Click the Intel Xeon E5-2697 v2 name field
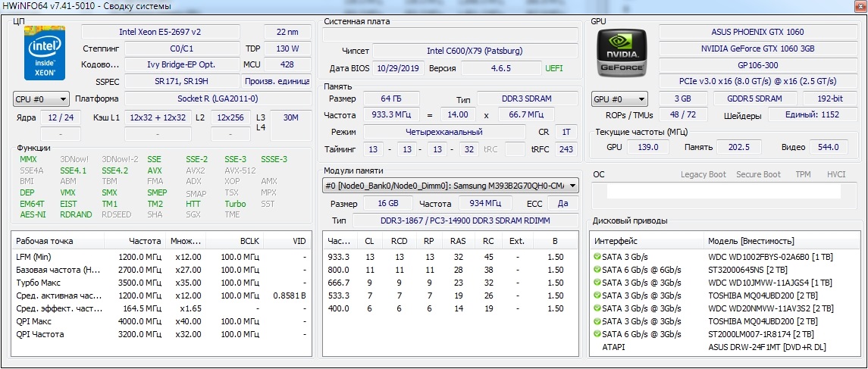 (161, 32)
